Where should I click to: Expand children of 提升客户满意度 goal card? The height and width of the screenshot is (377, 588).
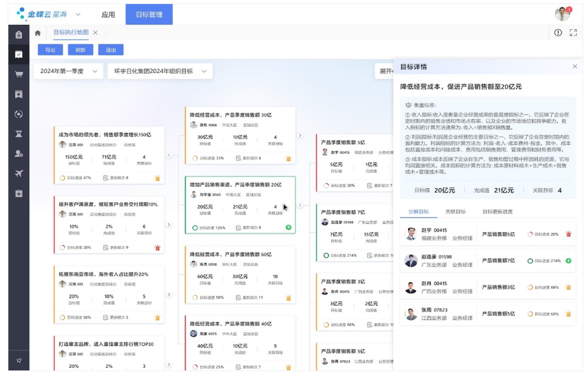tap(169, 225)
